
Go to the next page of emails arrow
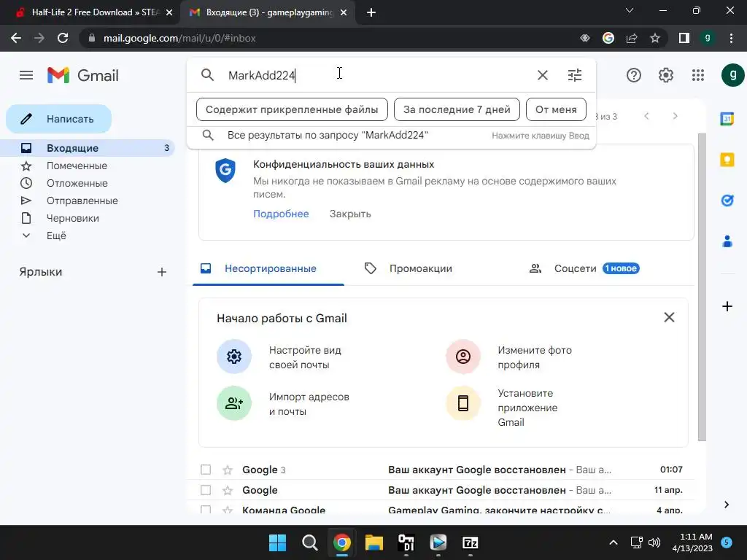[675, 116]
